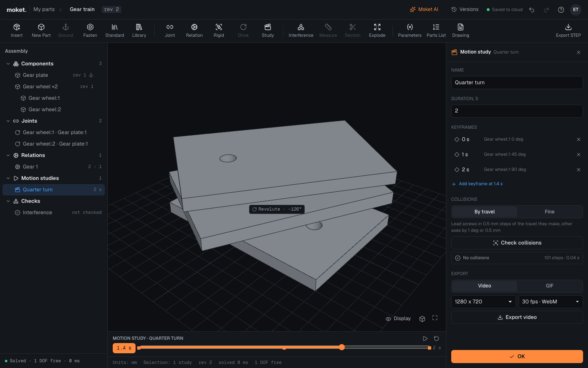
Task: Open Moket AI assistant
Action: tap(424, 9)
